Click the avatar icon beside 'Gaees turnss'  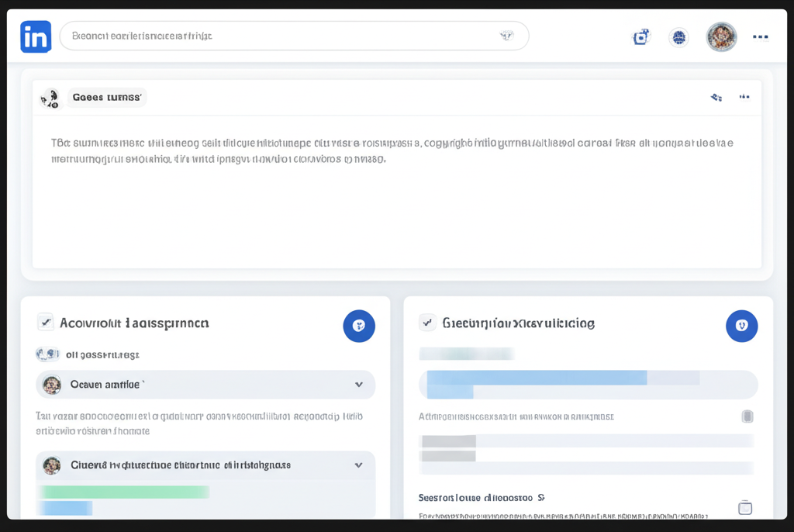pyautogui.click(x=50, y=98)
